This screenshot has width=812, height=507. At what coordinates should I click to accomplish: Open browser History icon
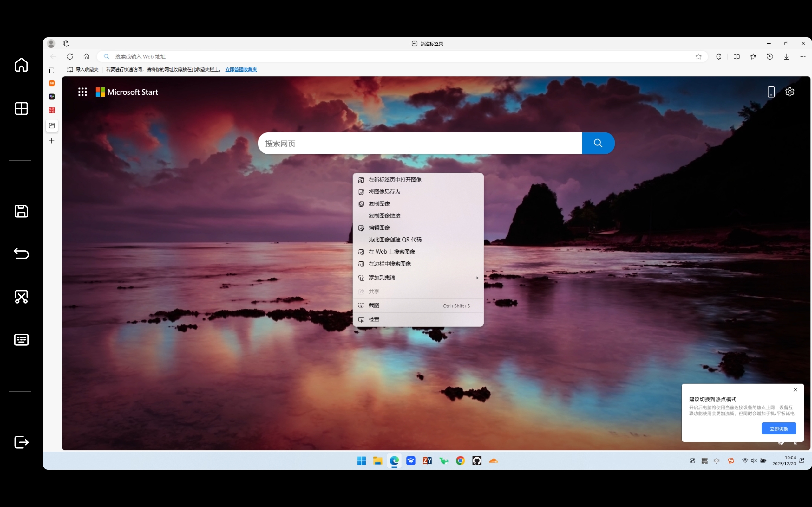coord(770,56)
